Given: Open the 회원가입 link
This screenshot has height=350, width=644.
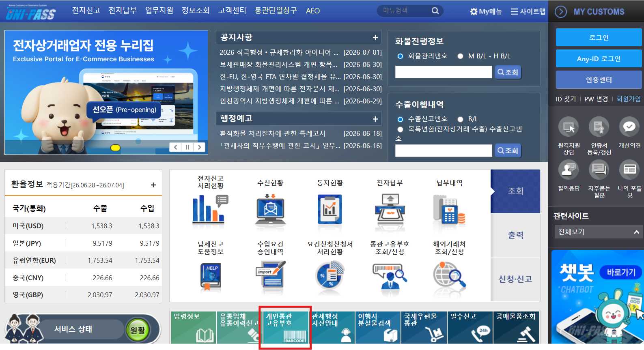Looking at the screenshot, I should pyautogui.click(x=629, y=99).
